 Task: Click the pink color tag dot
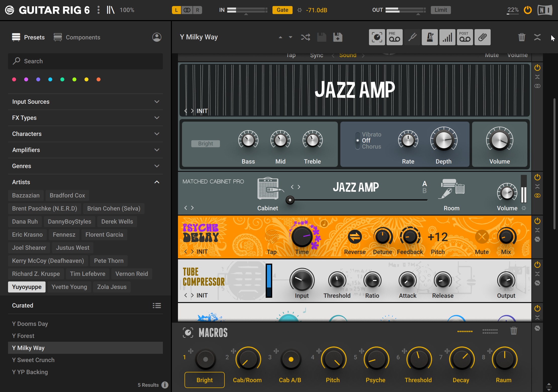point(14,79)
